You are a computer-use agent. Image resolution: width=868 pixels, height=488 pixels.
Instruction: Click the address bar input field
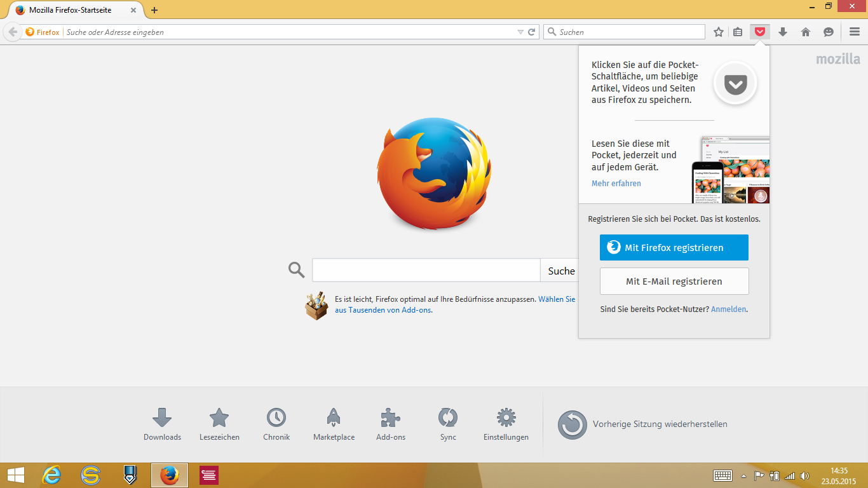click(289, 32)
